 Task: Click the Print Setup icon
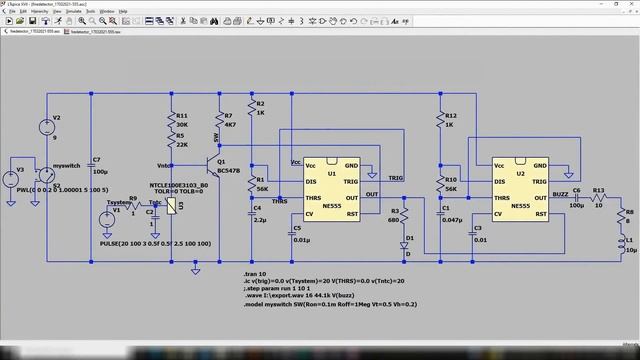pos(227,21)
